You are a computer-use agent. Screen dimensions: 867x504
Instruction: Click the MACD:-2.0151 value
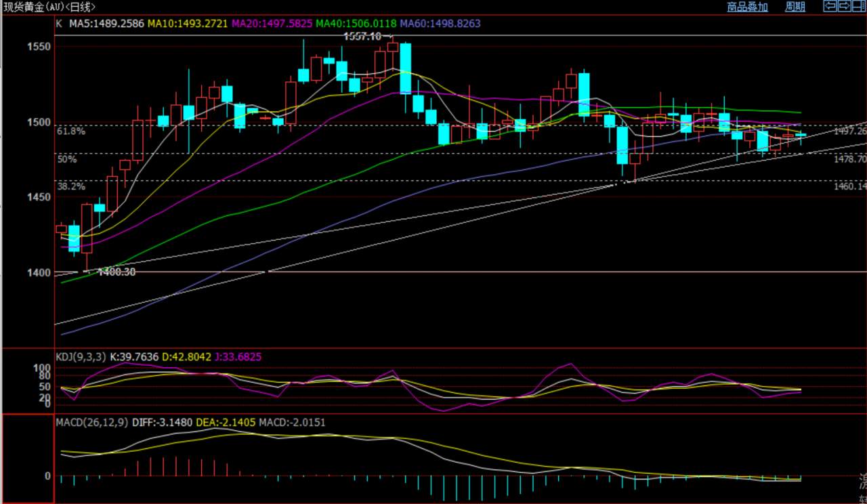coord(293,423)
